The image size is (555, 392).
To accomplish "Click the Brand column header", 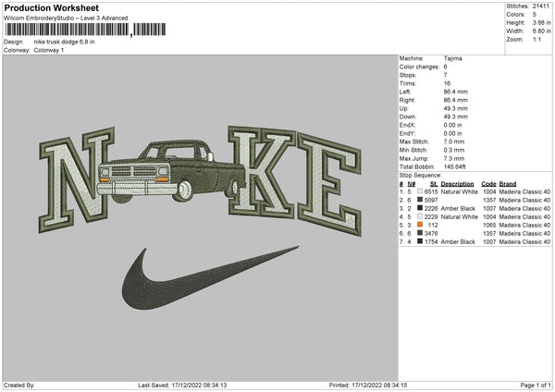I will click(508, 184).
